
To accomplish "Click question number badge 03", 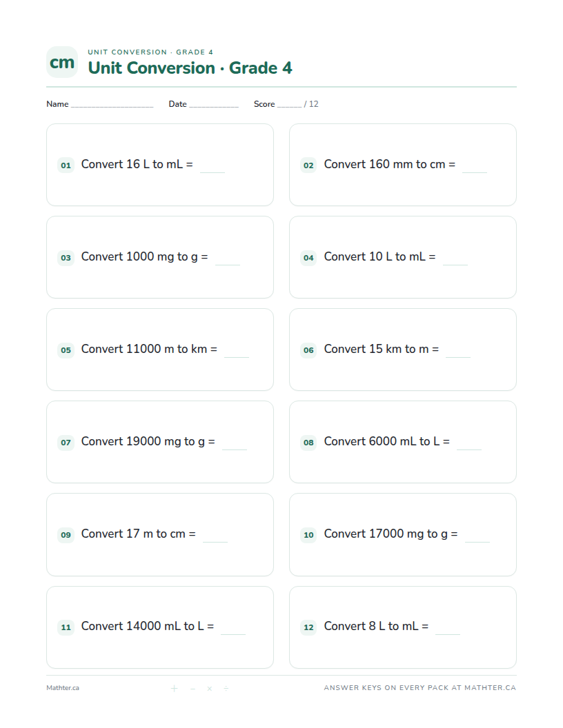I will click(66, 257).
